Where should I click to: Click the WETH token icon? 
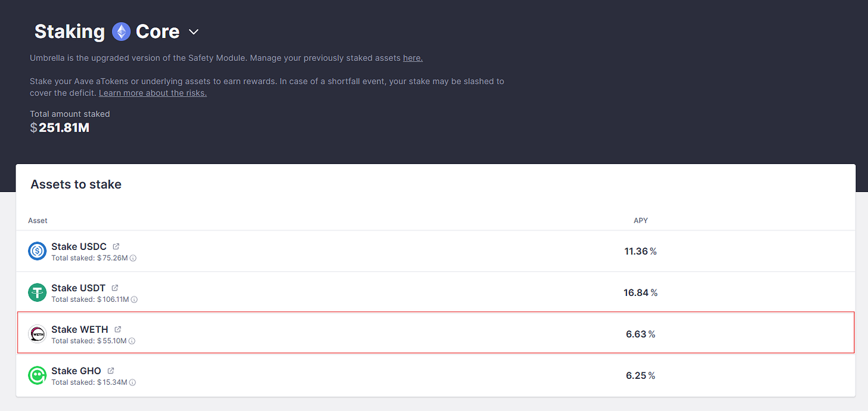coord(38,334)
